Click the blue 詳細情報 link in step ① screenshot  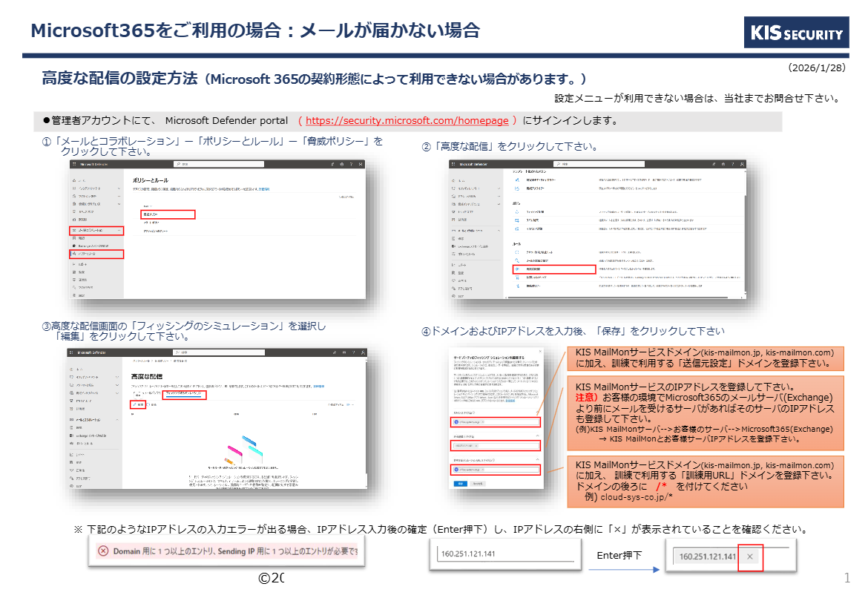264,189
